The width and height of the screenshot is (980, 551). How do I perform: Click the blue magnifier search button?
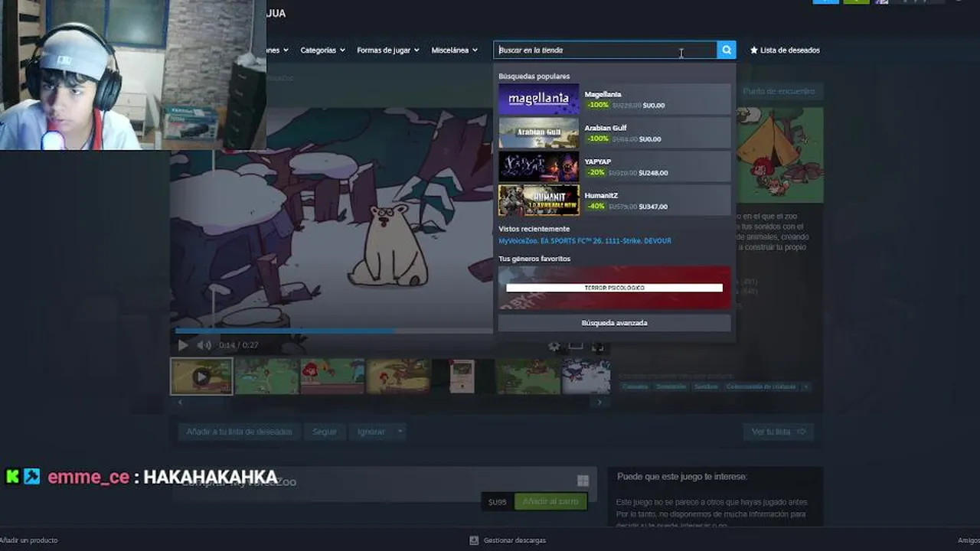tap(727, 50)
